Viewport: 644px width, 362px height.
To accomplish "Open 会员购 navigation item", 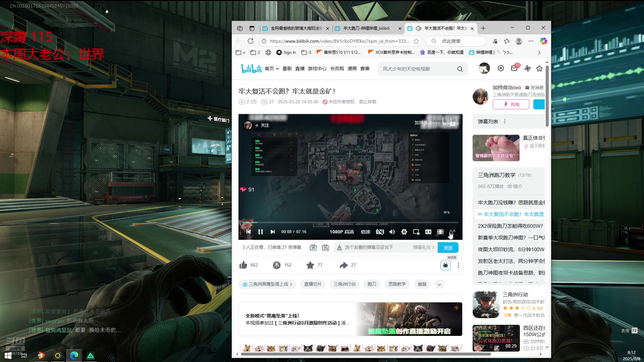I will 337,68.
